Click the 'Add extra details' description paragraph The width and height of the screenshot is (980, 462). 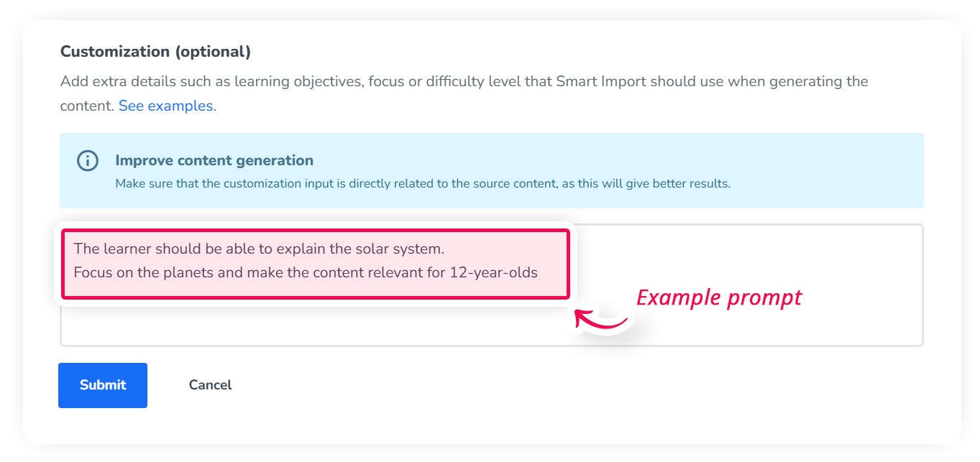pyautogui.click(x=464, y=93)
